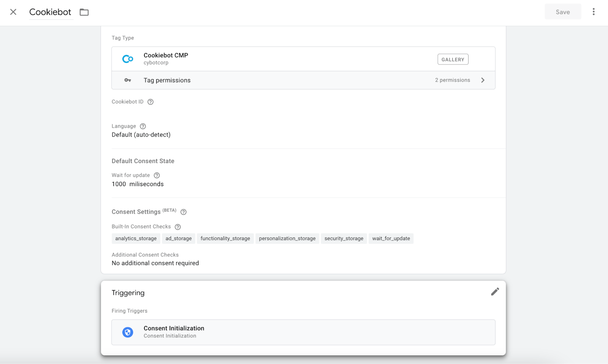Click the ad_storage chip
The image size is (608, 364).
(179, 239)
